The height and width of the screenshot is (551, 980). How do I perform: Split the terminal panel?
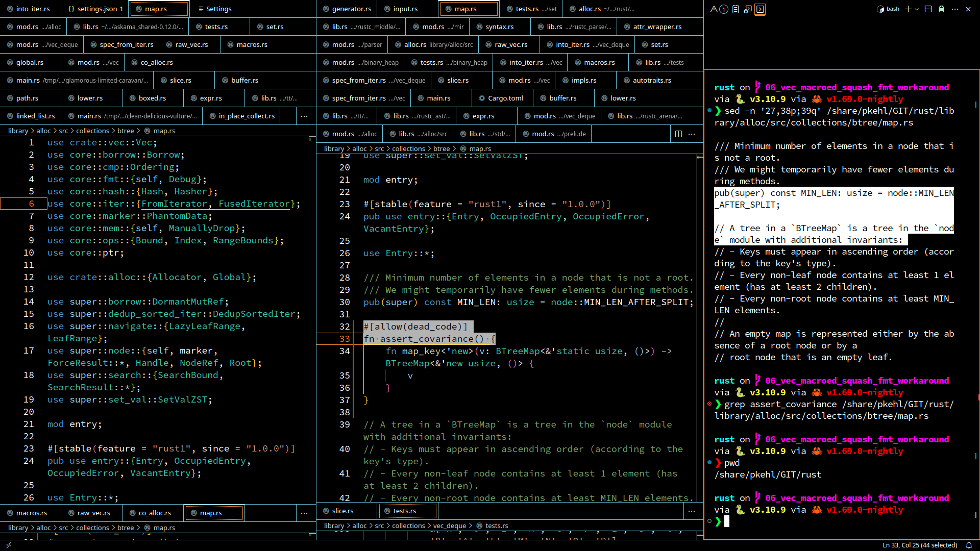[x=928, y=9]
